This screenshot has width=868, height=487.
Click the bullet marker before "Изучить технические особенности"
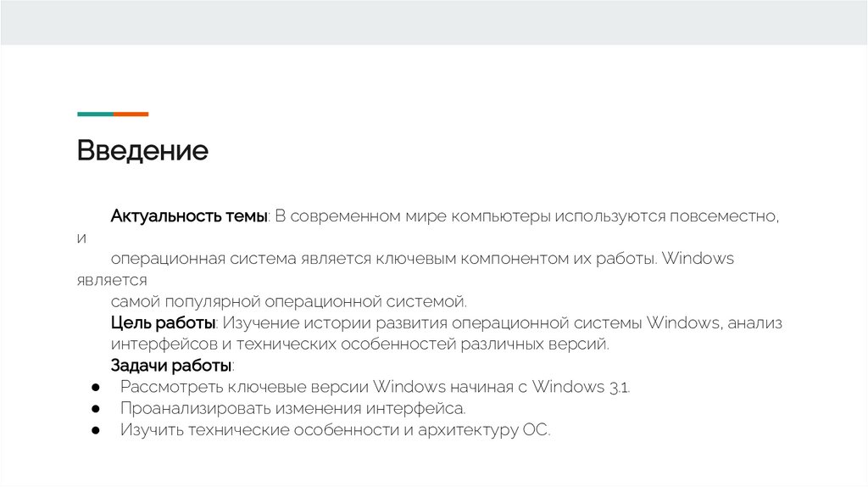click(x=95, y=430)
